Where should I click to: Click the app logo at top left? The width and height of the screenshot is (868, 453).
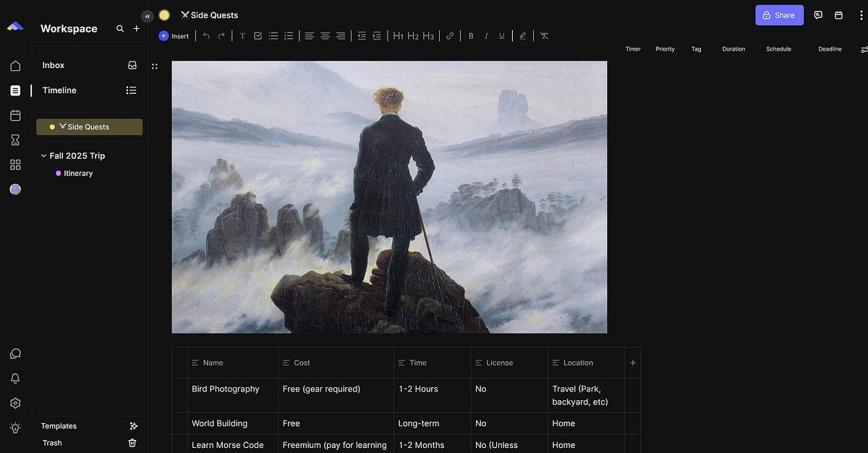pos(15,27)
